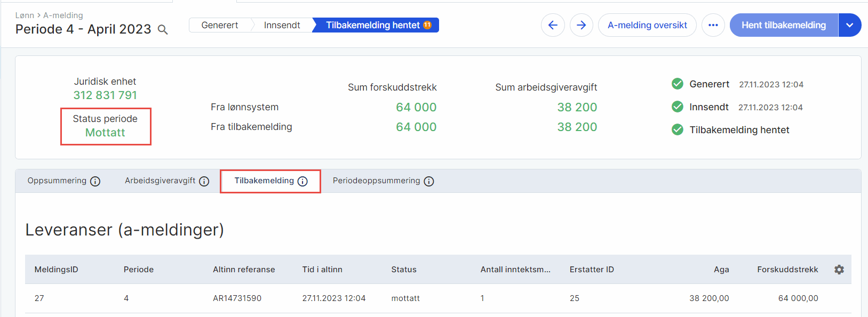Select the Generert status step
The width and height of the screenshot is (868, 317).
pyautogui.click(x=219, y=25)
